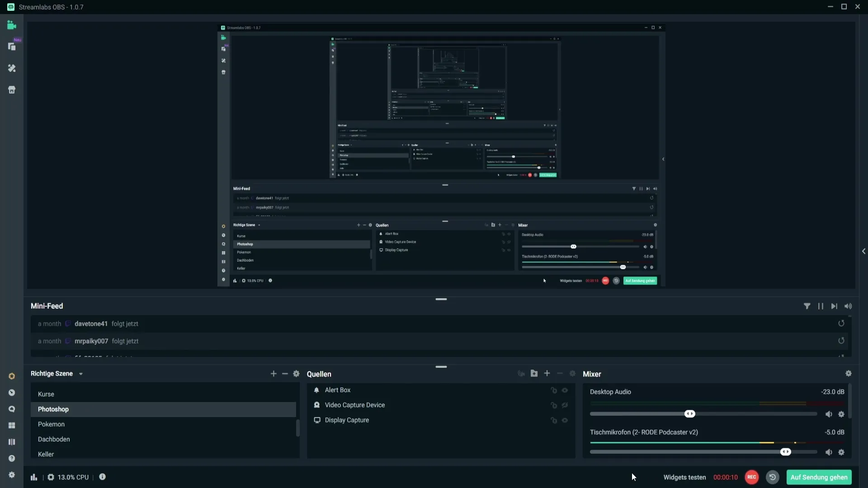Click the gold Prime icon in sidebar
The image size is (868, 488).
[12, 376]
